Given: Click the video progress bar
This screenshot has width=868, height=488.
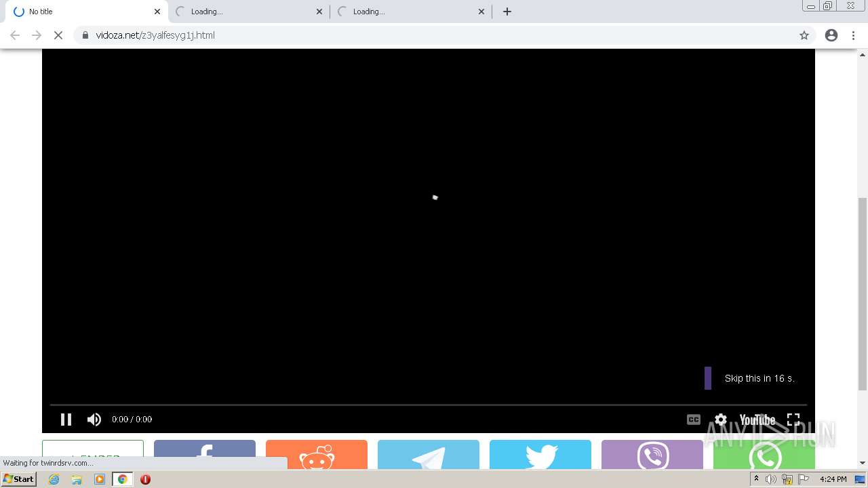Looking at the screenshot, I should click(x=428, y=405).
